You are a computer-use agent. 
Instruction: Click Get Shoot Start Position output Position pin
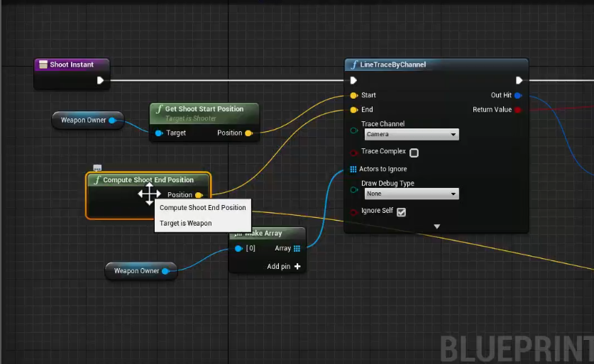pos(249,133)
